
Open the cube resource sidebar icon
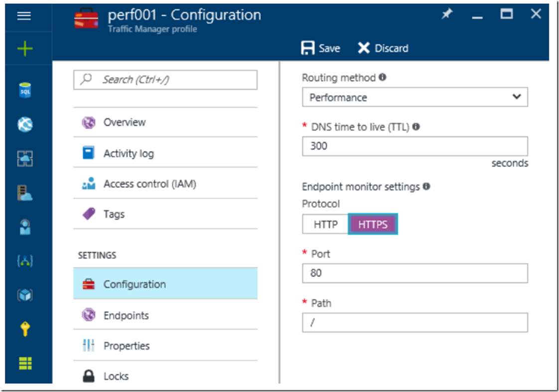(x=25, y=295)
